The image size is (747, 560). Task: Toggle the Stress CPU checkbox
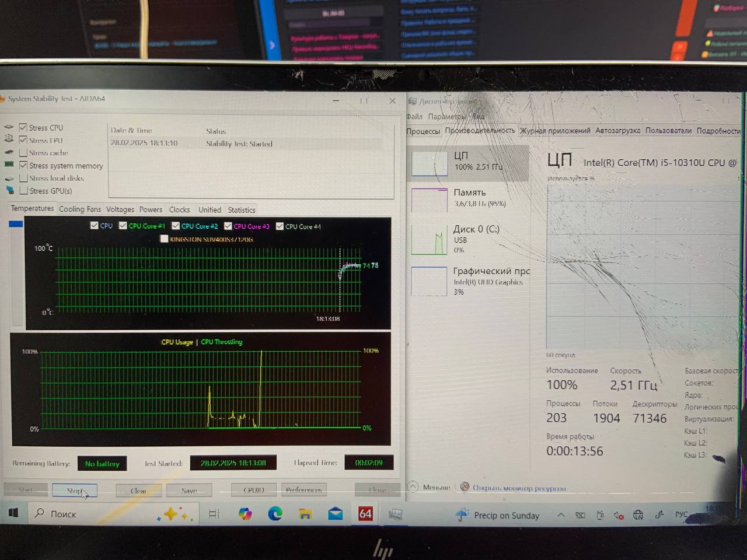(x=23, y=127)
